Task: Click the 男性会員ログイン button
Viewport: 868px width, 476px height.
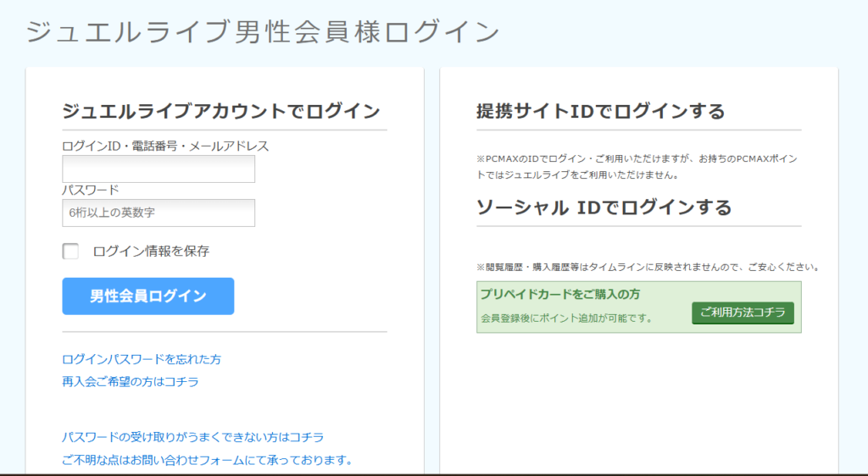Action: pos(147,296)
